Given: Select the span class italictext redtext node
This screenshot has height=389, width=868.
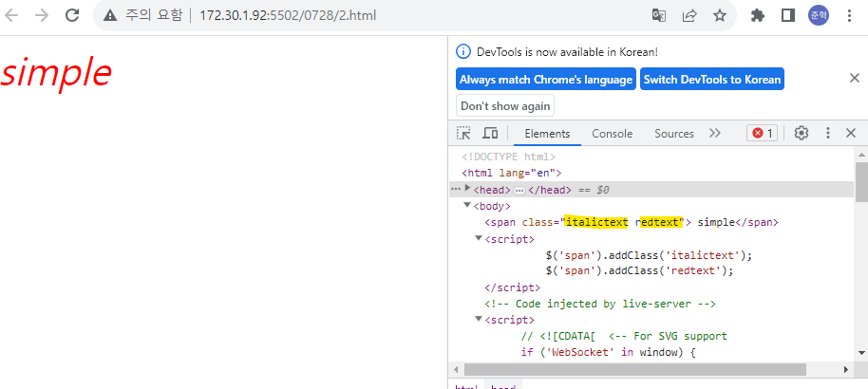Looking at the screenshot, I should [632, 222].
